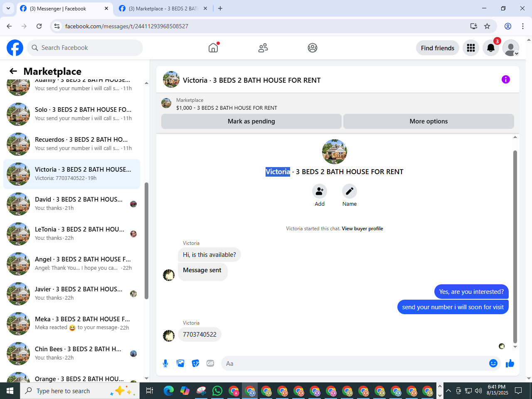
Task: Click Find friends button
Action: click(x=438, y=48)
